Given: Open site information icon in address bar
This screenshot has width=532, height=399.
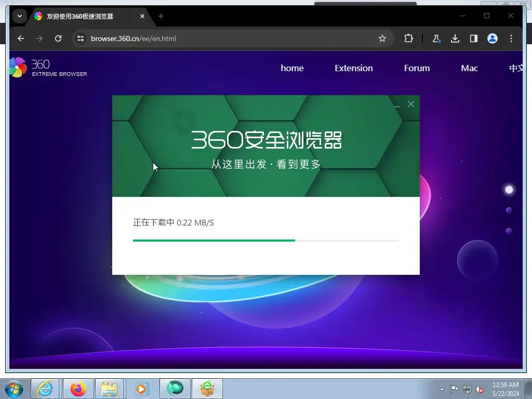Looking at the screenshot, I should (x=81, y=38).
